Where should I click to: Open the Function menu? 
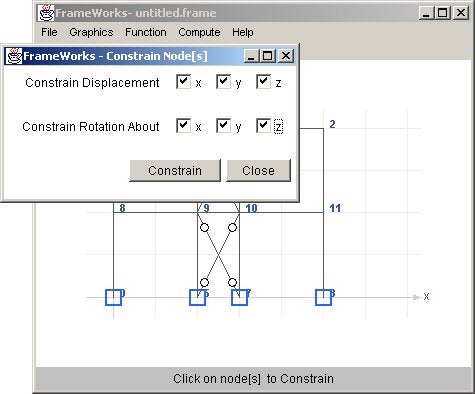coord(146,32)
